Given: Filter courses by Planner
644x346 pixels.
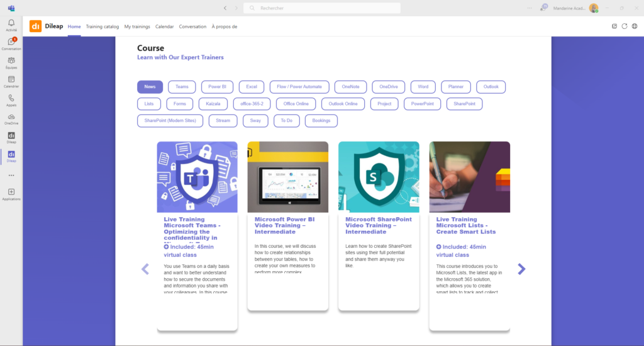Looking at the screenshot, I should click(x=456, y=87).
